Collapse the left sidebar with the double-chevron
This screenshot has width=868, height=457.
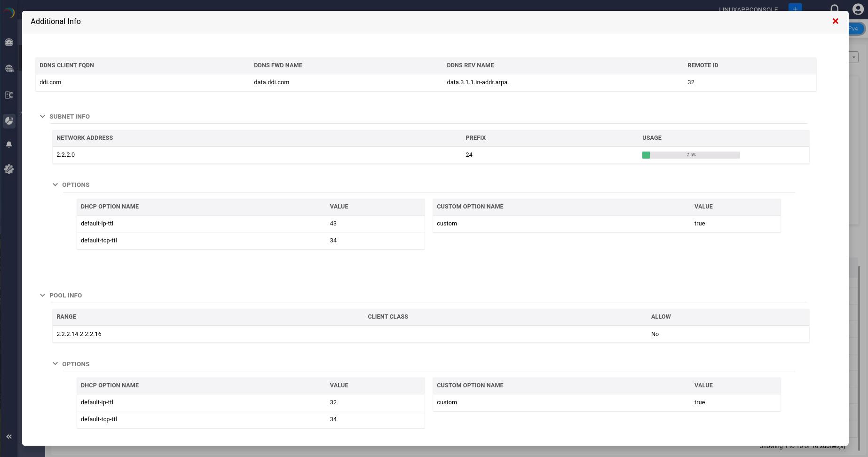9,436
